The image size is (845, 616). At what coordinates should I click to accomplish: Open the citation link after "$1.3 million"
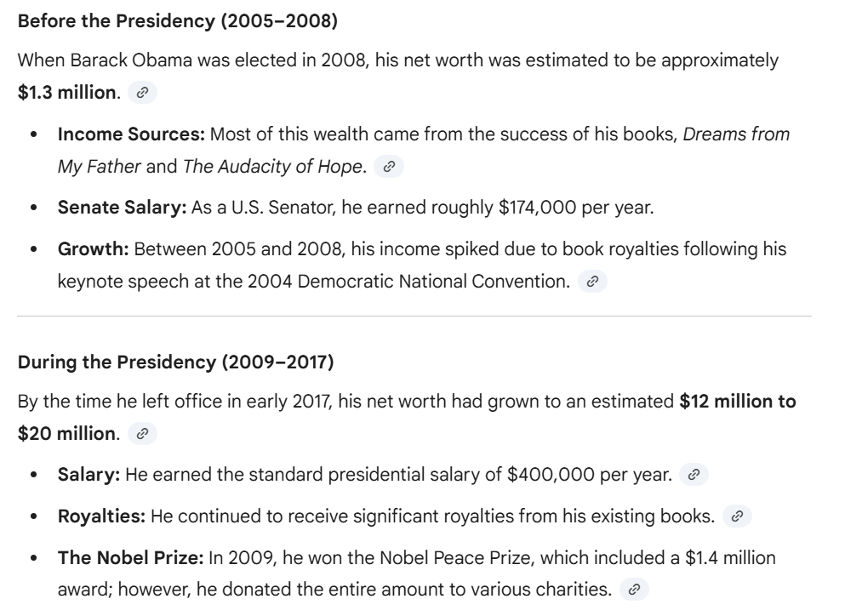point(142,93)
